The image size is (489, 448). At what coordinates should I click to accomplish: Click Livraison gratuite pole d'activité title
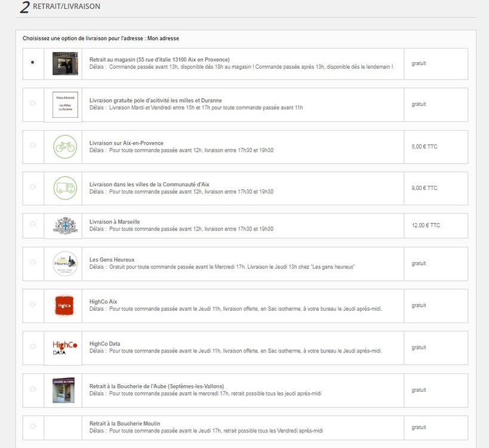(x=156, y=100)
